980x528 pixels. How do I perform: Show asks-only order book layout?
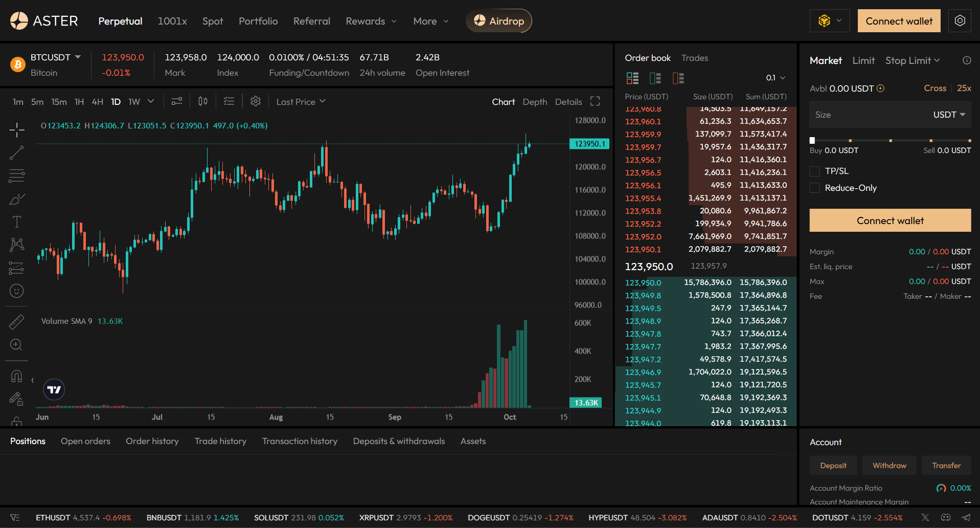(678, 78)
